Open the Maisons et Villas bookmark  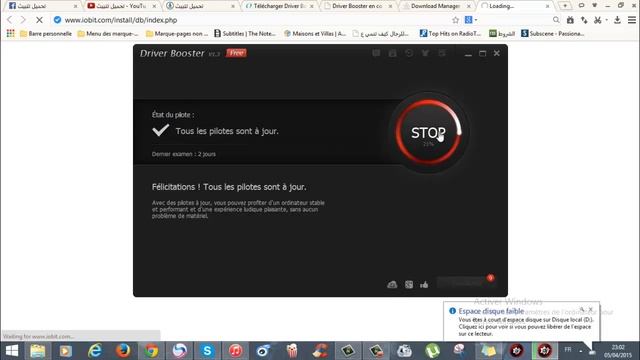click(x=315, y=33)
